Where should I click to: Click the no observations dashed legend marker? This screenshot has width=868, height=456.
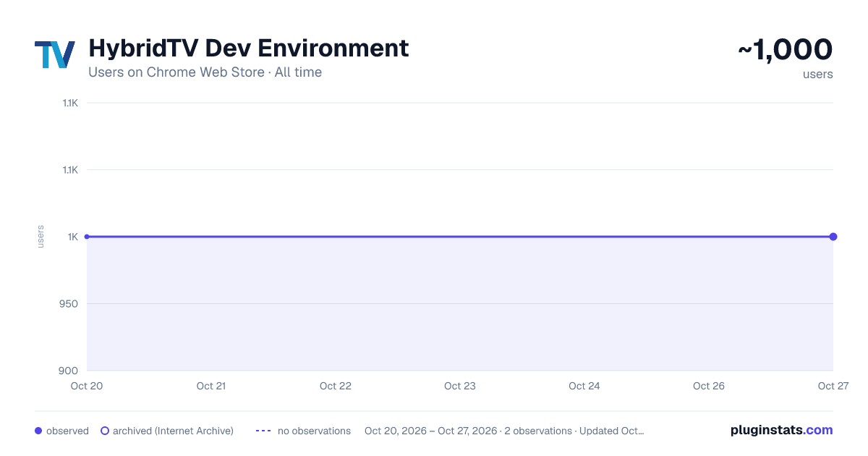[263, 431]
